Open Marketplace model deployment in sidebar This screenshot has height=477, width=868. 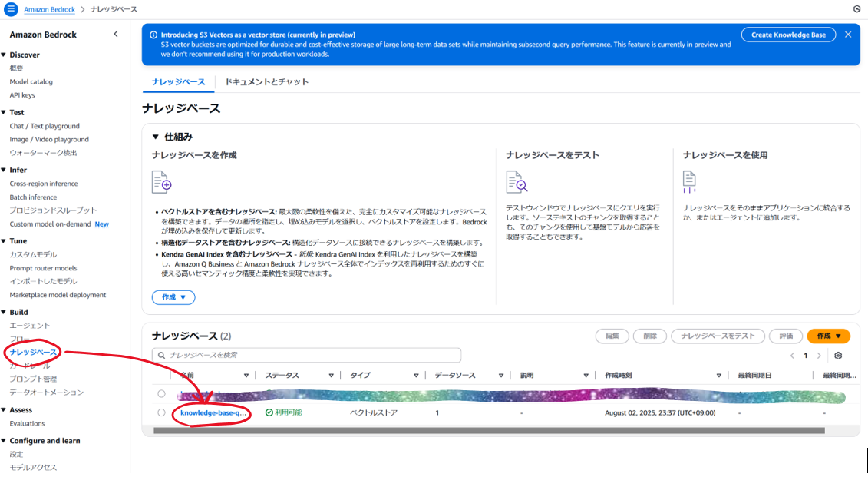tap(58, 295)
